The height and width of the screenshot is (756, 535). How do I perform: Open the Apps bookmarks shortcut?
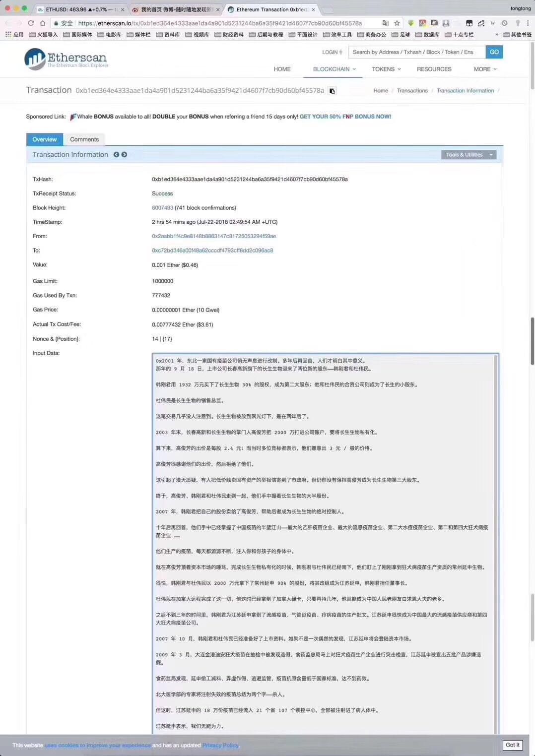point(14,35)
